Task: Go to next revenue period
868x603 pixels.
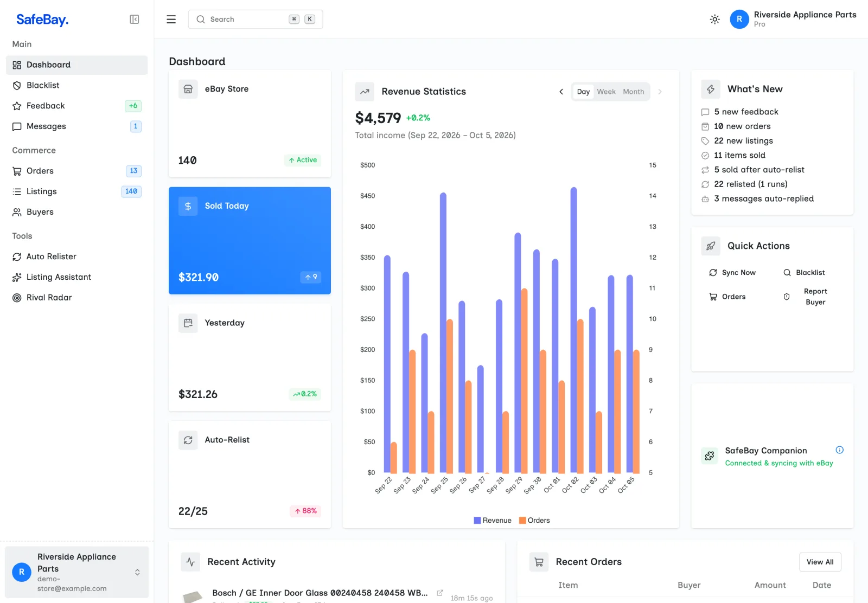Action: tap(660, 92)
